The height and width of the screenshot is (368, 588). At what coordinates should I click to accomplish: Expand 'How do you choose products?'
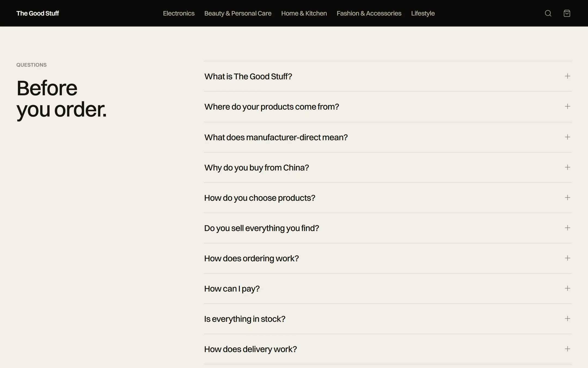click(388, 198)
